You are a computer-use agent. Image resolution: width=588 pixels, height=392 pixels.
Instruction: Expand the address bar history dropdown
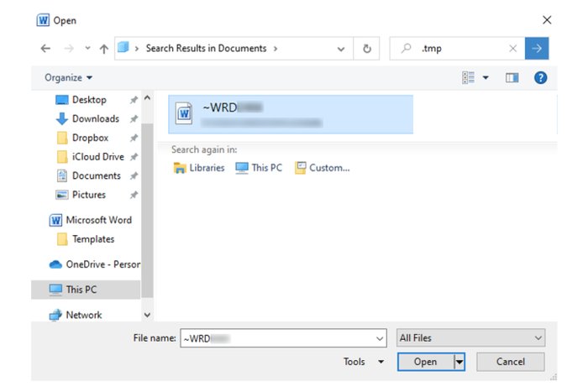click(x=340, y=49)
